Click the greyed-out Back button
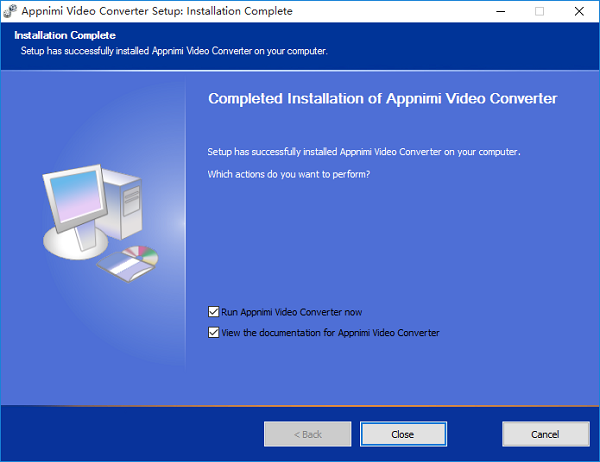Image resolution: width=600 pixels, height=462 pixels. point(308,434)
